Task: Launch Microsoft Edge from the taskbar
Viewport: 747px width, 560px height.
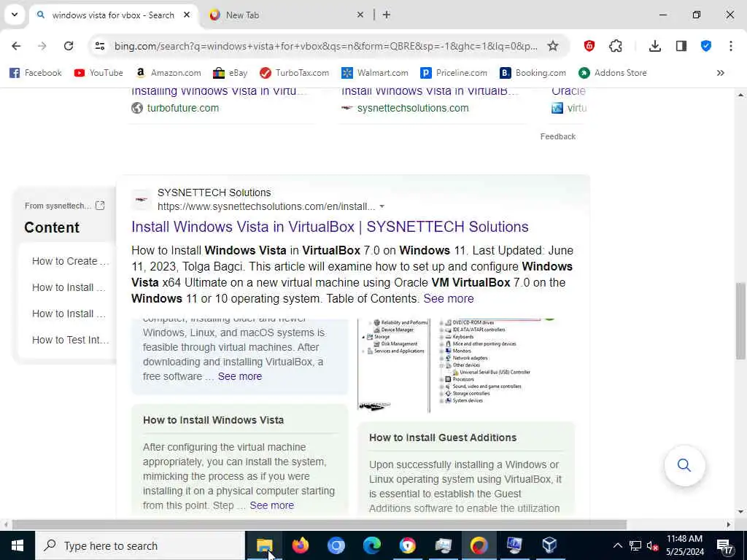Action: (x=371, y=545)
